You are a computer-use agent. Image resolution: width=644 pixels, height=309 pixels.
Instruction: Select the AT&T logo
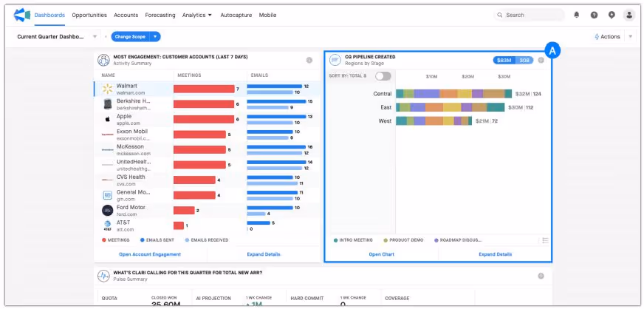(x=108, y=225)
